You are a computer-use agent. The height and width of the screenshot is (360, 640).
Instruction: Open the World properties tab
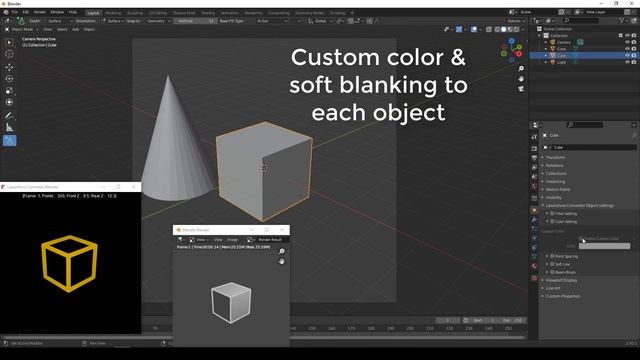[x=534, y=187]
